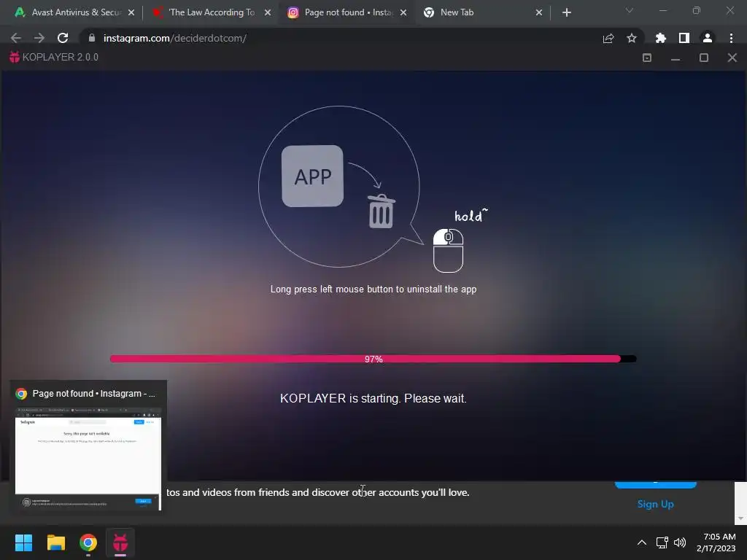Open Chrome profile avatar

click(708, 38)
